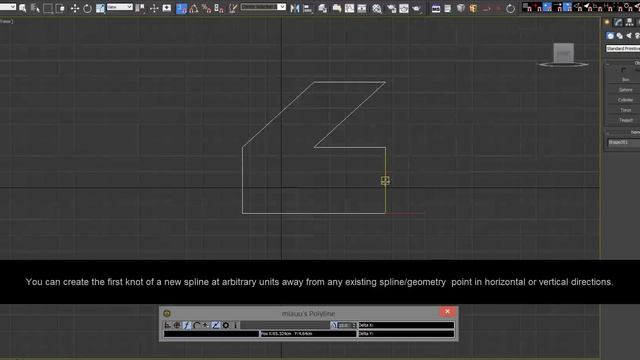Open the Curve Editor
Viewport: 640px width, 360px height.
(349, 8)
